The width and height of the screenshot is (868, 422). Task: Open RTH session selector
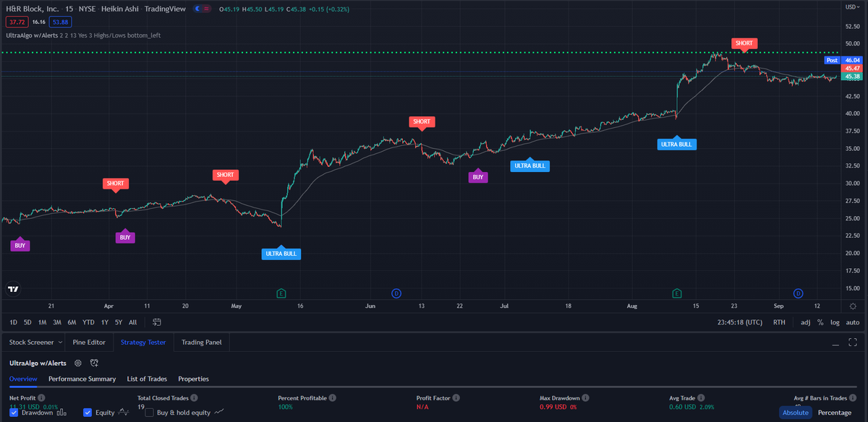(x=779, y=322)
